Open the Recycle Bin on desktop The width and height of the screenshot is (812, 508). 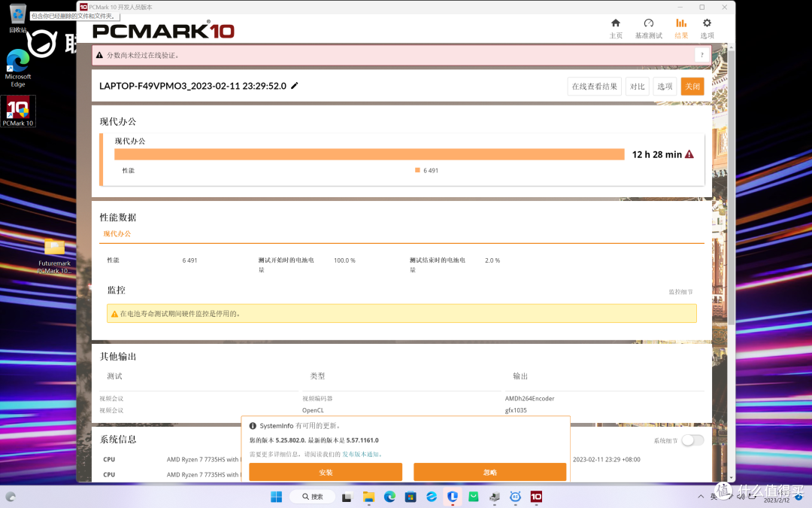pyautogui.click(x=18, y=18)
